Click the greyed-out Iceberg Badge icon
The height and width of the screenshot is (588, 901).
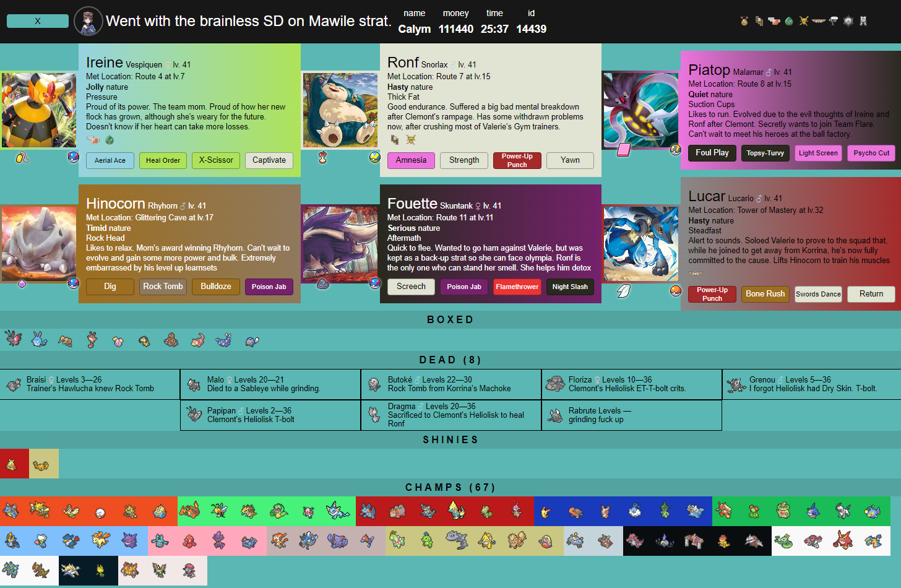click(848, 21)
